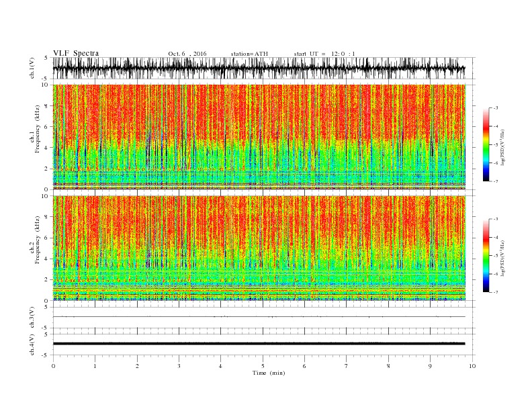The width and height of the screenshot is (532, 411).
Task: Click time axis tick label "9"
Action: [x=430, y=366]
